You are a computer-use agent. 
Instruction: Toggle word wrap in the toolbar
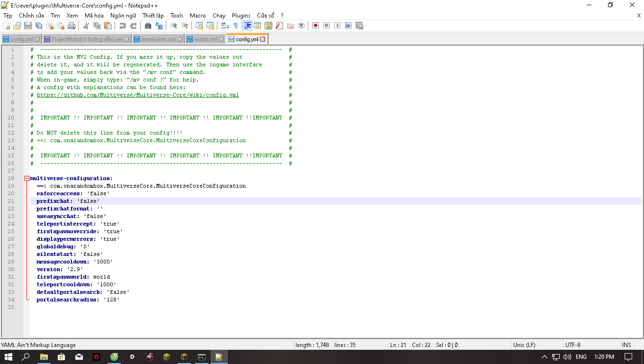(x=225, y=26)
